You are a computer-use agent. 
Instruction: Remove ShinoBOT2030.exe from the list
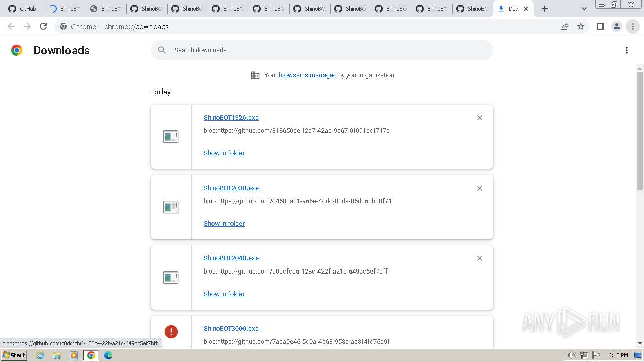point(480,188)
